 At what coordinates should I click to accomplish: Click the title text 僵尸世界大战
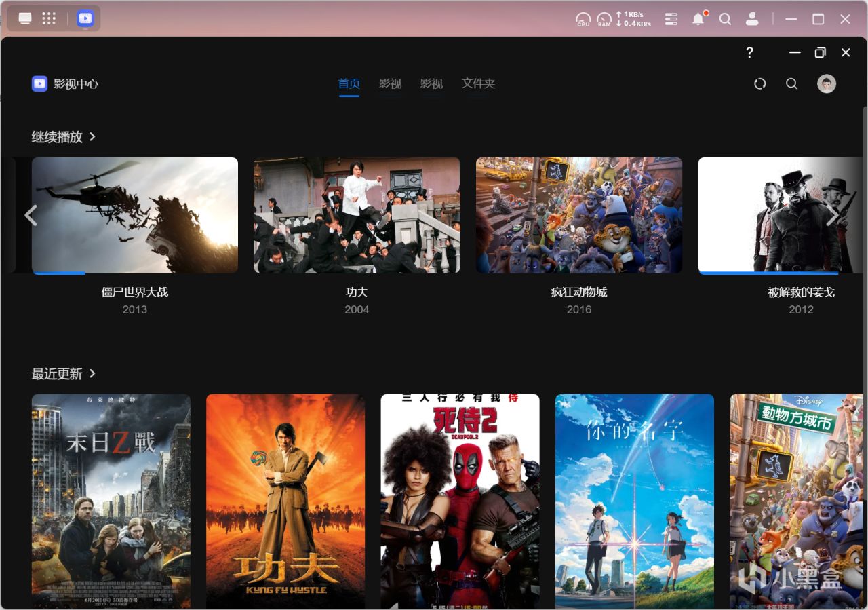pos(135,292)
